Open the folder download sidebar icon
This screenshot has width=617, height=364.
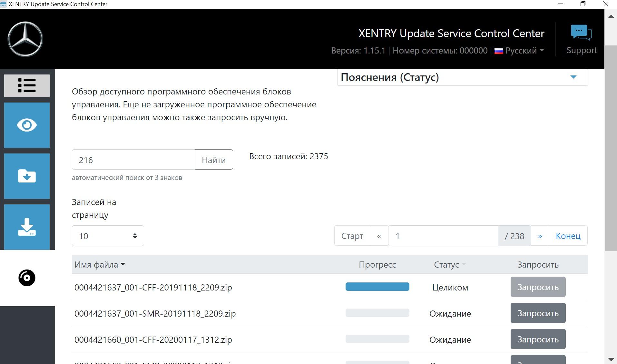tap(27, 176)
